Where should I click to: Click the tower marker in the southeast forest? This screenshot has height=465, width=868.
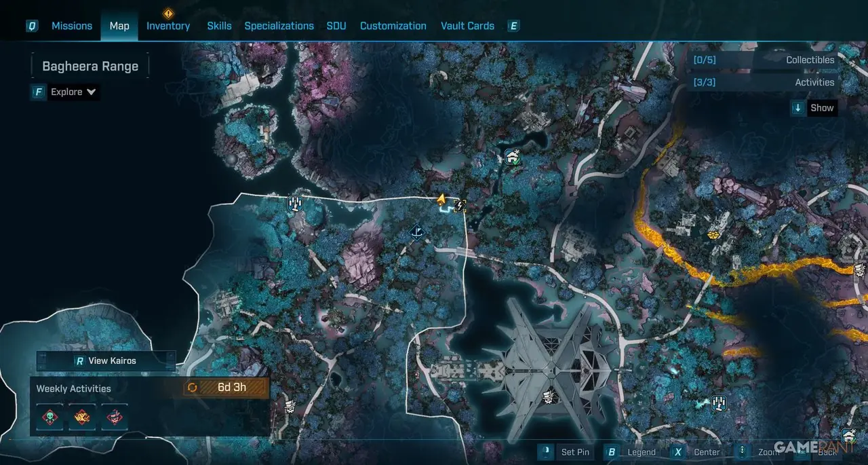tap(719, 403)
